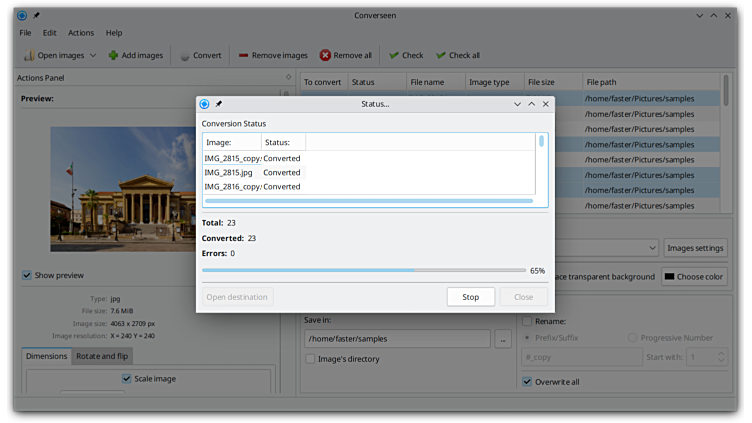The height and width of the screenshot is (423, 752).
Task: Click the Images settings button
Action: click(x=695, y=247)
